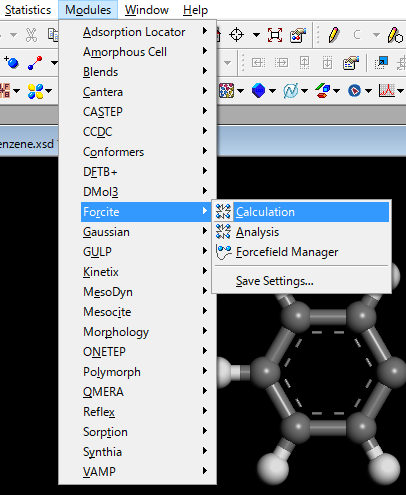This screenshot has height=495, width=406.
Task: Open the Display Style tool
Action: (298, 35)
